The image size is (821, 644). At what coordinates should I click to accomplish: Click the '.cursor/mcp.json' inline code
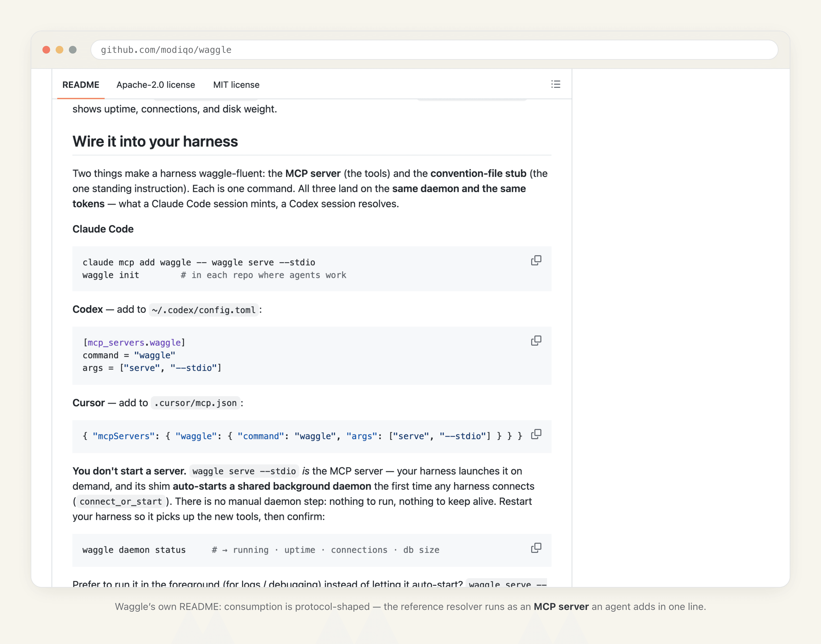(x=195, y=403)
